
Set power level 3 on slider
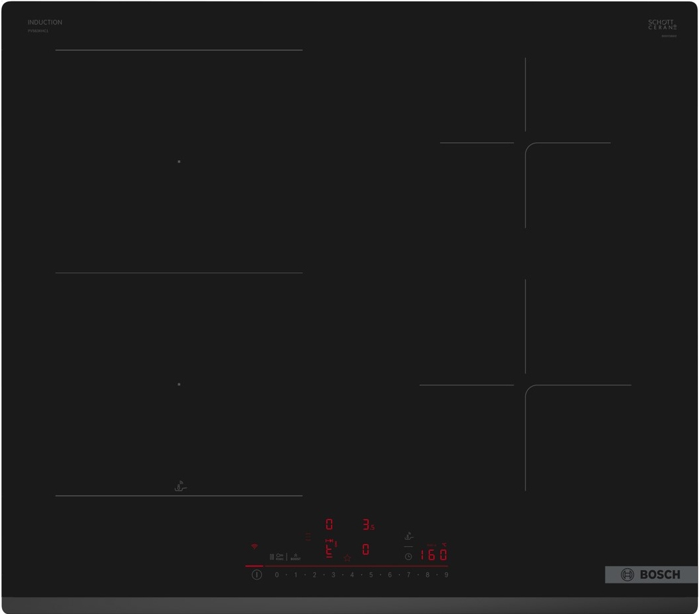[x=333, y=575]
